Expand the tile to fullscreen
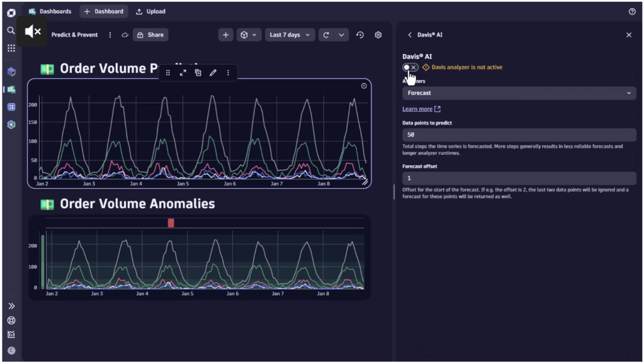This screenshot has height=363, width=644. click(x=183, y=73)
